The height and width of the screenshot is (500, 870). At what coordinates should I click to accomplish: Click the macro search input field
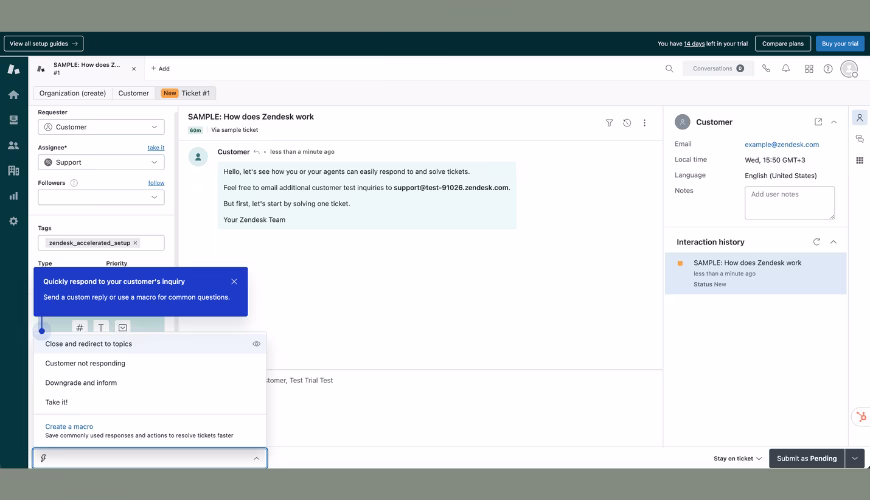click(x=150, y=458)
